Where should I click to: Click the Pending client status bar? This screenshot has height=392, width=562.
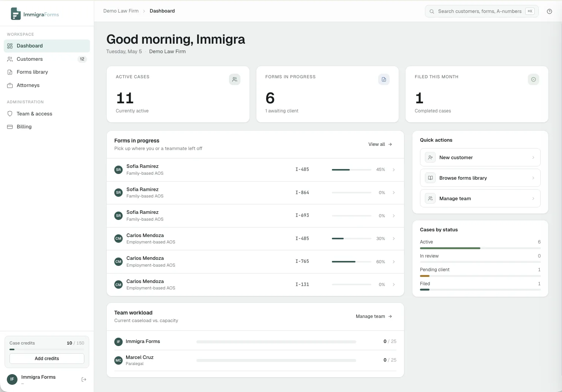pos(480,276)
